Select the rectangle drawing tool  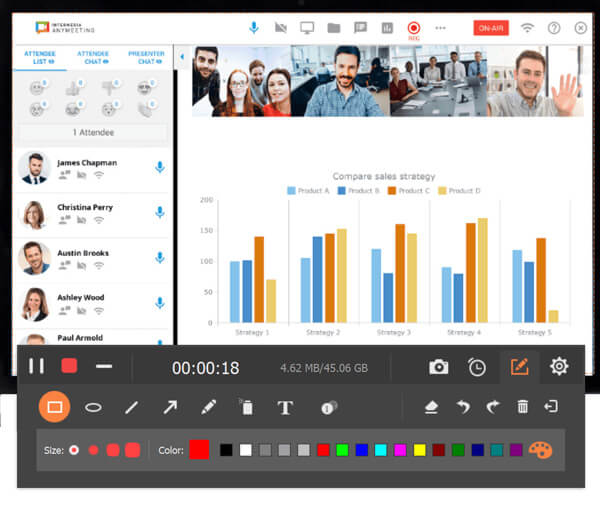(x=54, y=407)
